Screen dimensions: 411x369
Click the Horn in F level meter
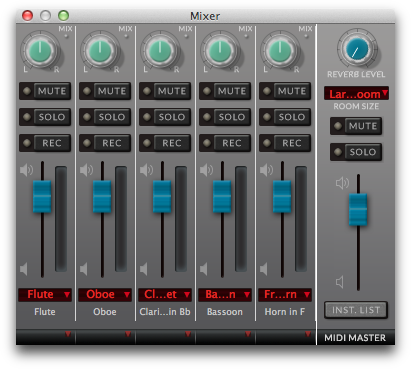(x=301, y=219)
